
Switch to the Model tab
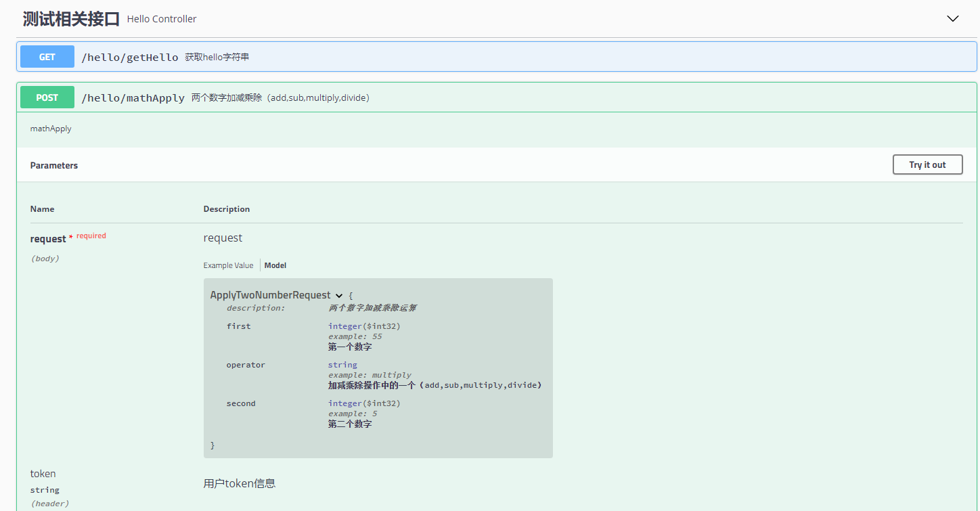pyautogui.click(x=275, y=265)
